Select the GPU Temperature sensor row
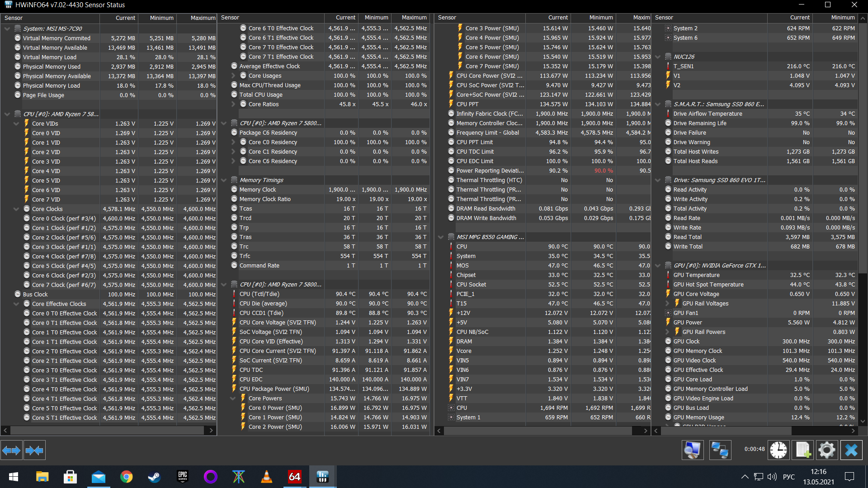Screen dimensions: 868x488 [696, 275]
